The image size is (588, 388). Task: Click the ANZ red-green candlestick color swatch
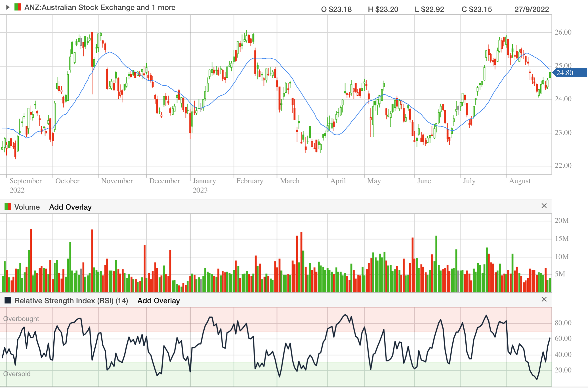click(x=18, y=7)
